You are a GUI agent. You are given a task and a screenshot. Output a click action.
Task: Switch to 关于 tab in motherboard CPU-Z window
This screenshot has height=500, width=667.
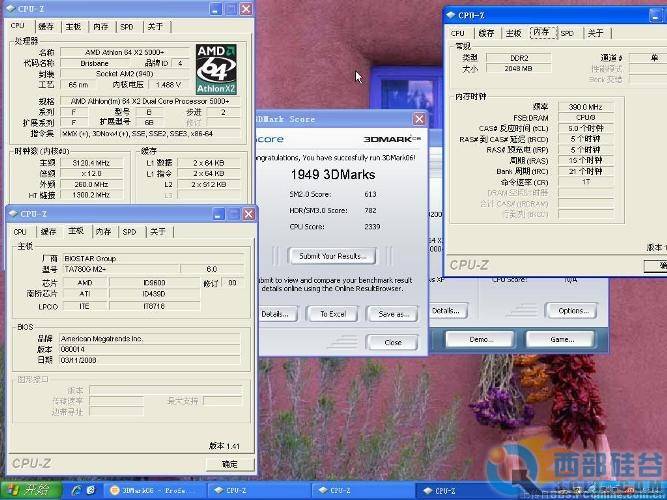[x=158, y=232]
